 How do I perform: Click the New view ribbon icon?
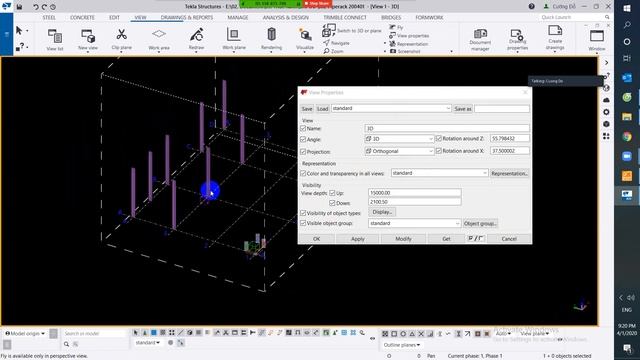coord(88,39)
